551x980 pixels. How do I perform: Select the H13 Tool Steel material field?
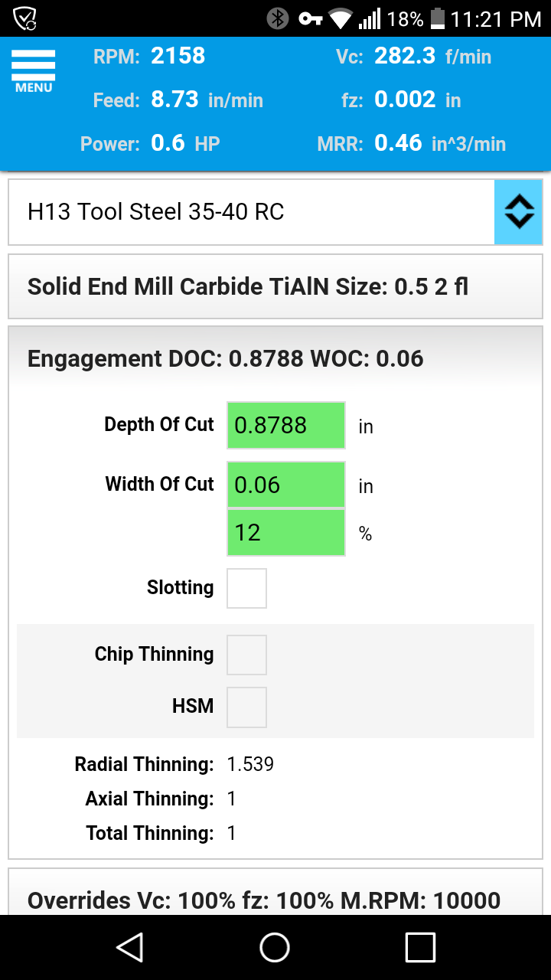tap(251, 212)
